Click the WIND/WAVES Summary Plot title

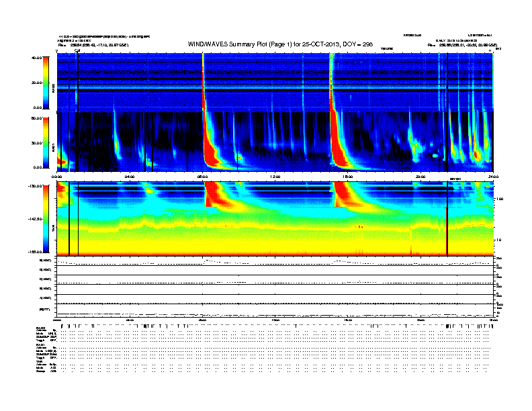click(280, 44)
